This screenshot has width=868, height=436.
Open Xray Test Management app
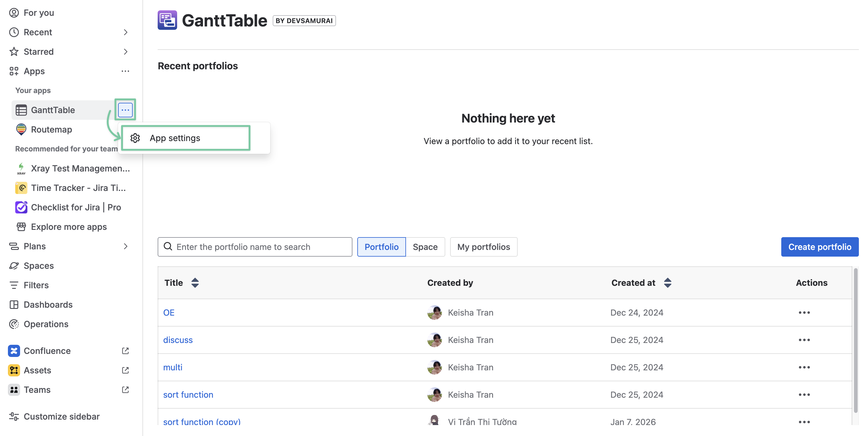tap(72, 168)
